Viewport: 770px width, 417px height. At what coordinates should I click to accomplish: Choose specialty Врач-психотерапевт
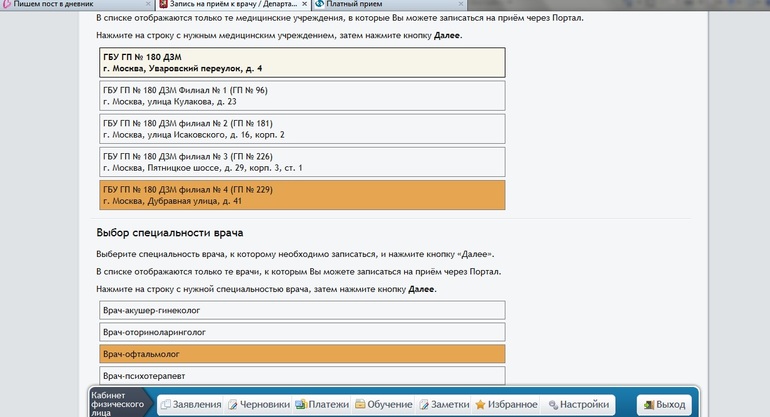coord(302,376)
